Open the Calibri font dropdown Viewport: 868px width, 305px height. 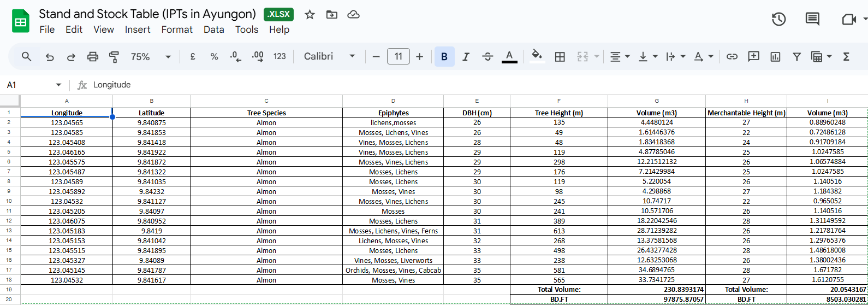click(329, 56)
